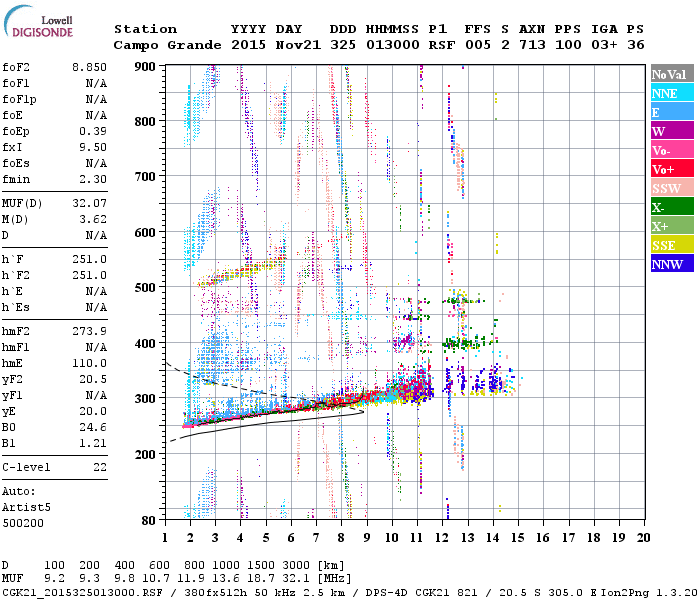Viewport: 700px width, 600px height.
Task: Click the B0 value 24.6
Action: (x=93, y=427)
